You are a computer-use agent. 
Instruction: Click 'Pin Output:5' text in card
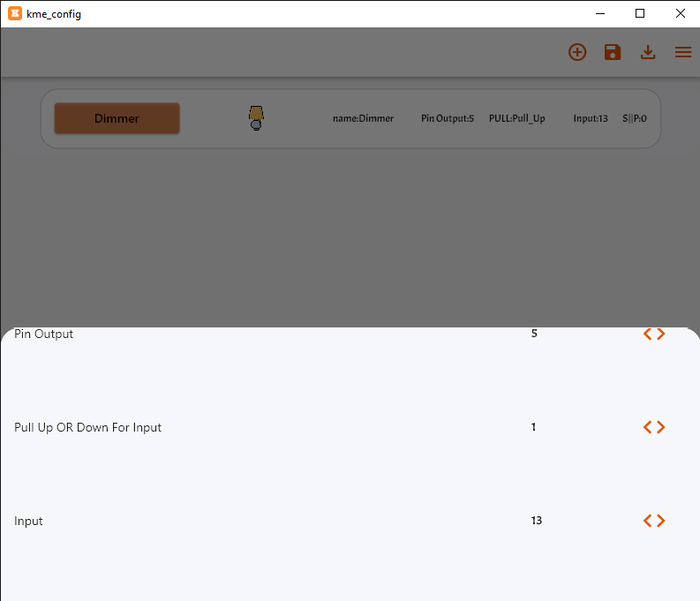pos(448,118)
